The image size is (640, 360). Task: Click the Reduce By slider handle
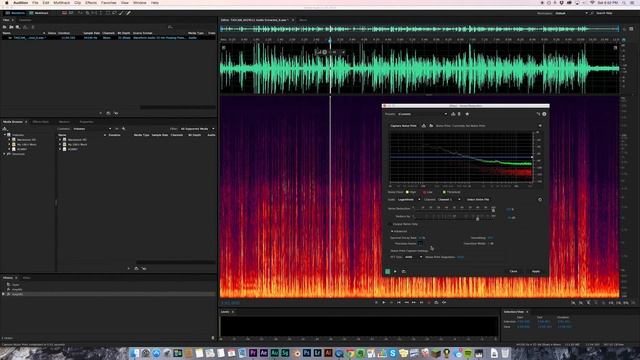click(x=478, y=219)
